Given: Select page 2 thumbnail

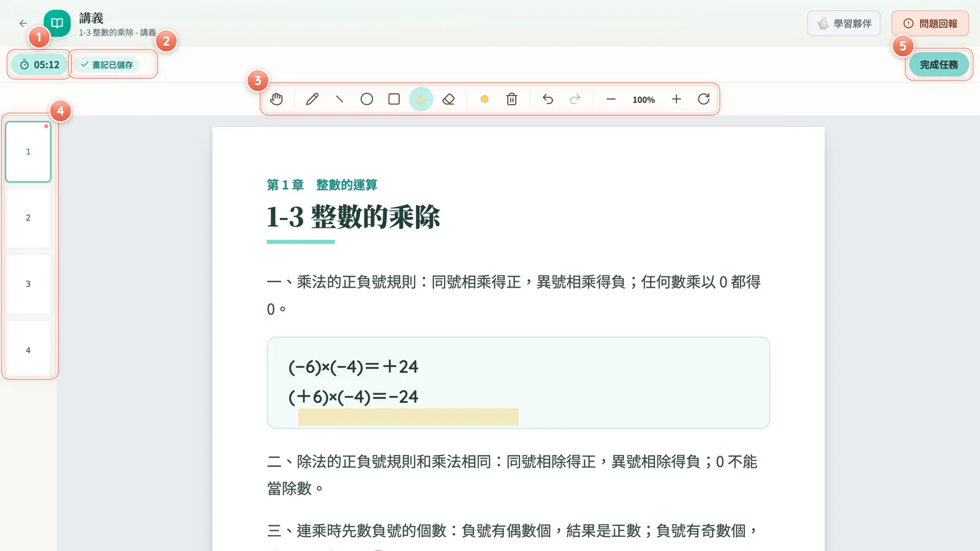Looking at the screenshot, I should tap(28, 218).
